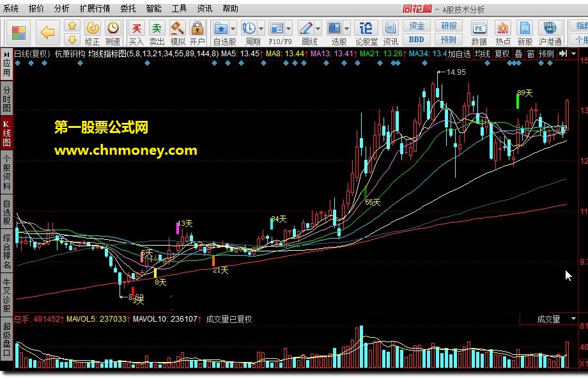Switch to the 牛叉诊股 sidebar tab

click(x=7, y=295)
